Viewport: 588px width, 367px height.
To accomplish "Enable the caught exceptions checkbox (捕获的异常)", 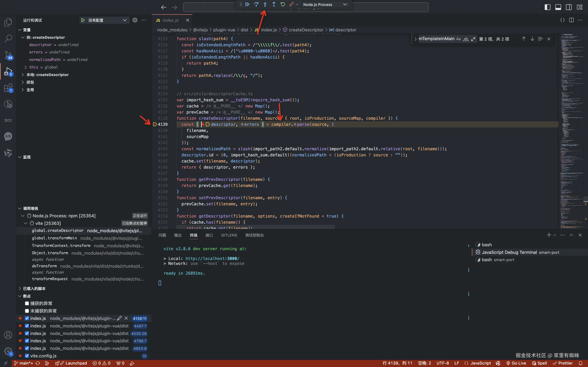I will pyautogui.click(x=27, y=303).
